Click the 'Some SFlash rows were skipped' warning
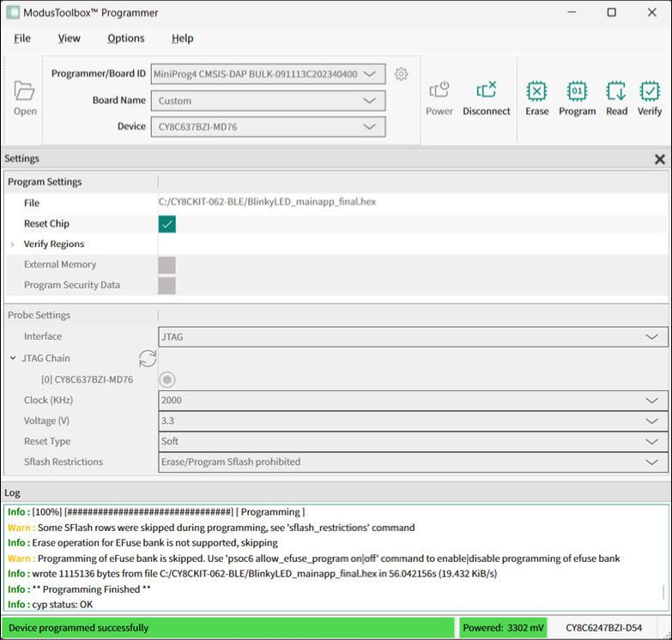Image resolution: width=672 pixels, height=640 pixels. [x=211, y=528]
